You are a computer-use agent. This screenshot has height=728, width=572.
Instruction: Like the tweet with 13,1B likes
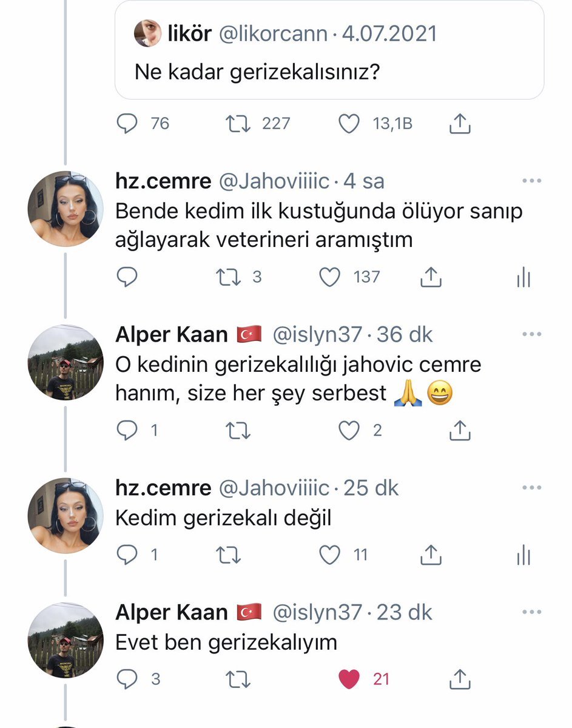tap(349, 124)
